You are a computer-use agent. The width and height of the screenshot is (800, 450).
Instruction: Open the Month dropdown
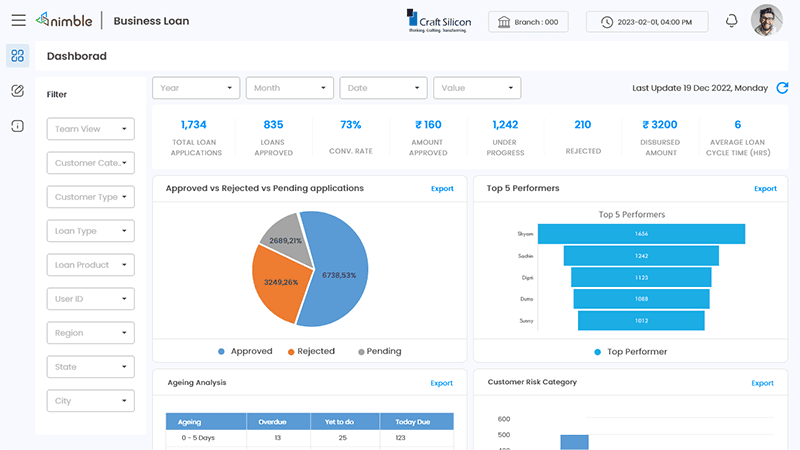(x=290, y=88)
